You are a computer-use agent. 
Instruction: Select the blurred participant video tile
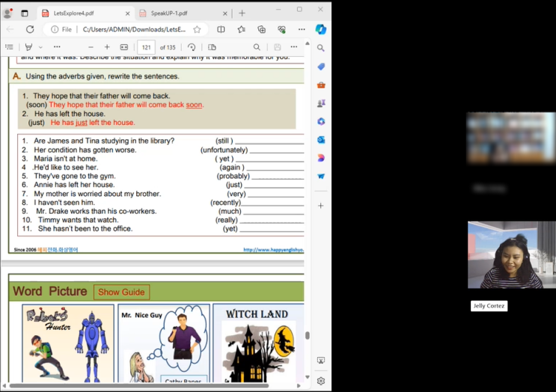(x=511, y=138)
